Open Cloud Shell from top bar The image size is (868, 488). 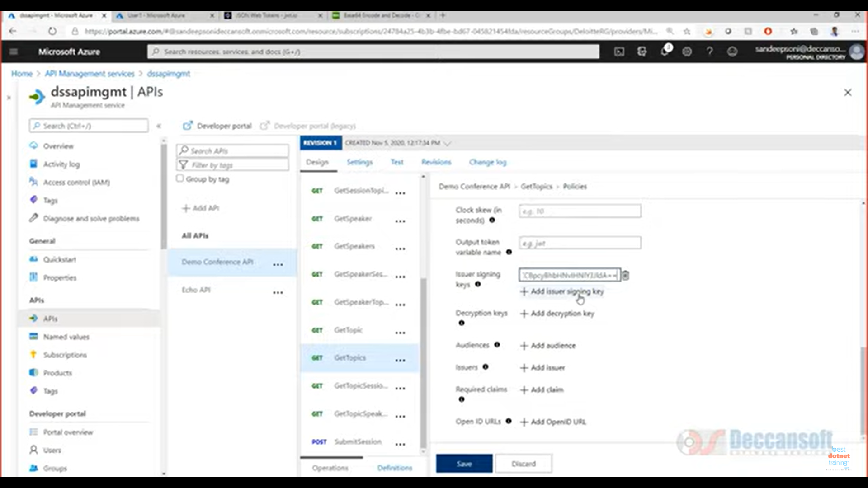[619, 52]
